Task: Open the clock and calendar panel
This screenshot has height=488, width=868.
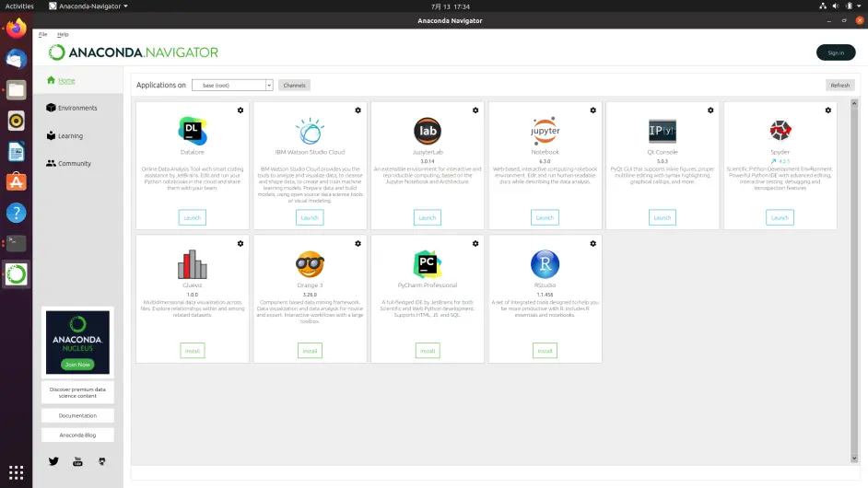Action: [450, 6]
